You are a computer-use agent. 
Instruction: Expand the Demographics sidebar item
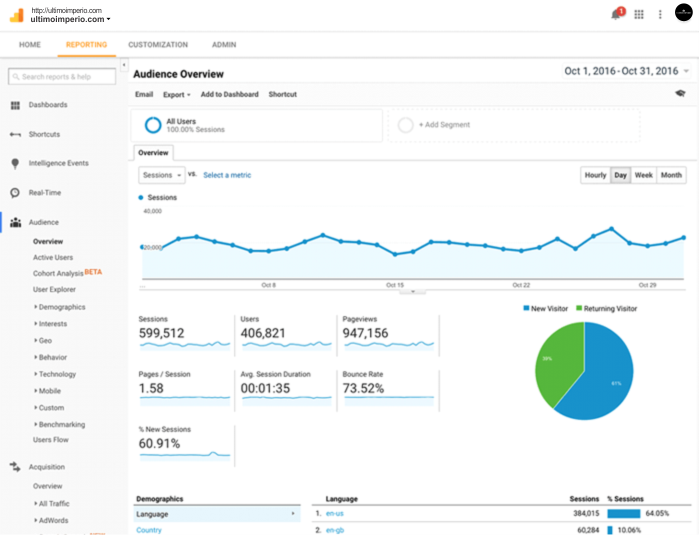tap(61, 307)
